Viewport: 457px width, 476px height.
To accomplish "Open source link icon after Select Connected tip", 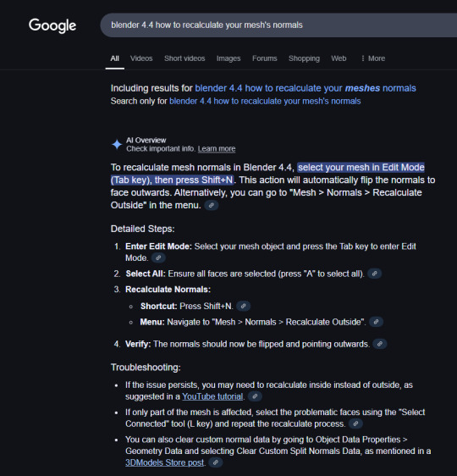I will 355,423.
